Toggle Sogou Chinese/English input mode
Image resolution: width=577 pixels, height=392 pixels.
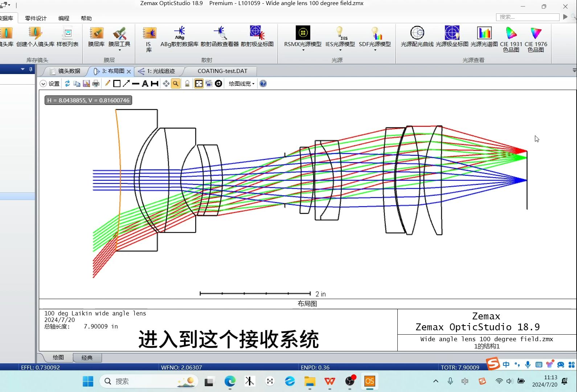point(506,364)
